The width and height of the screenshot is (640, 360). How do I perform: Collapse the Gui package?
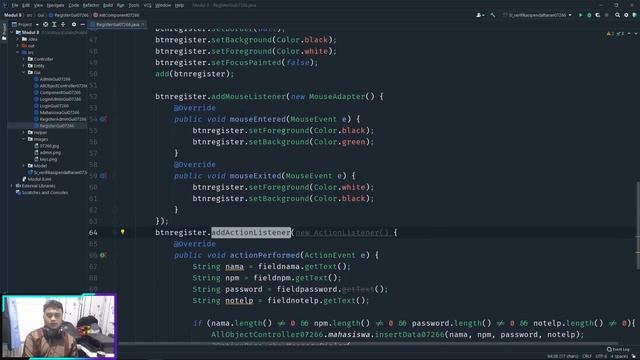(24, 72)
